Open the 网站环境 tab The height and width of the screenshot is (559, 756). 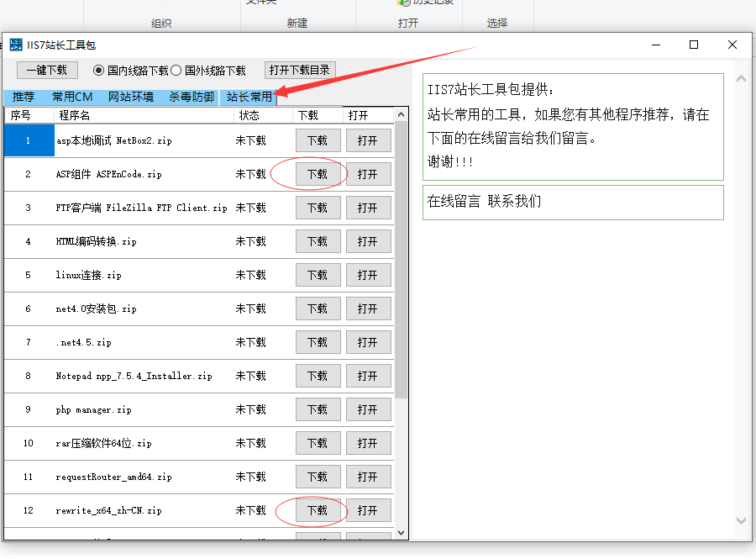point(131,97)
